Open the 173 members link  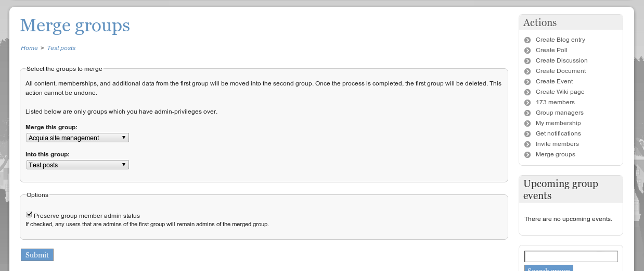tap(555, 102)
